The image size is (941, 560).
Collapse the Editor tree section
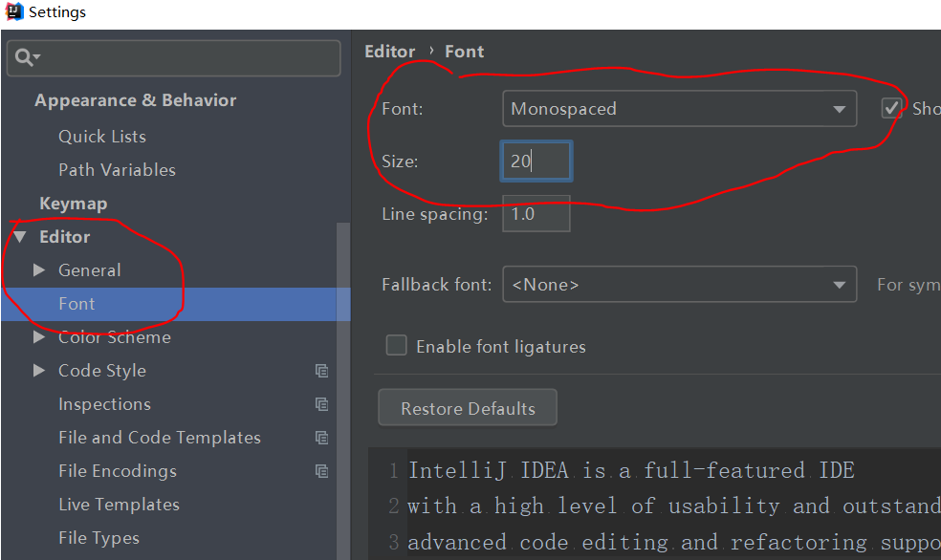(20, 237)
